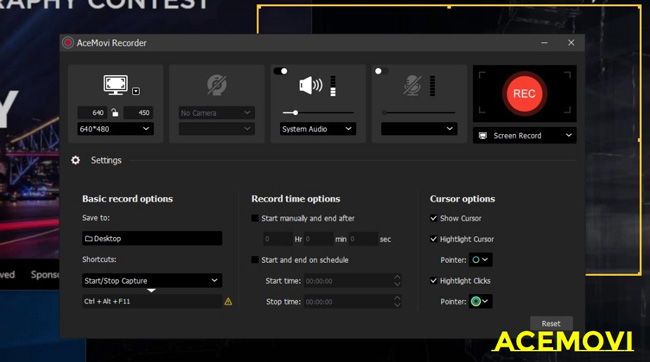Enable Start manually and end after checkbox
Image resolution: width=650 pixels, height=362 pixels.
click(x=255, y=218)
